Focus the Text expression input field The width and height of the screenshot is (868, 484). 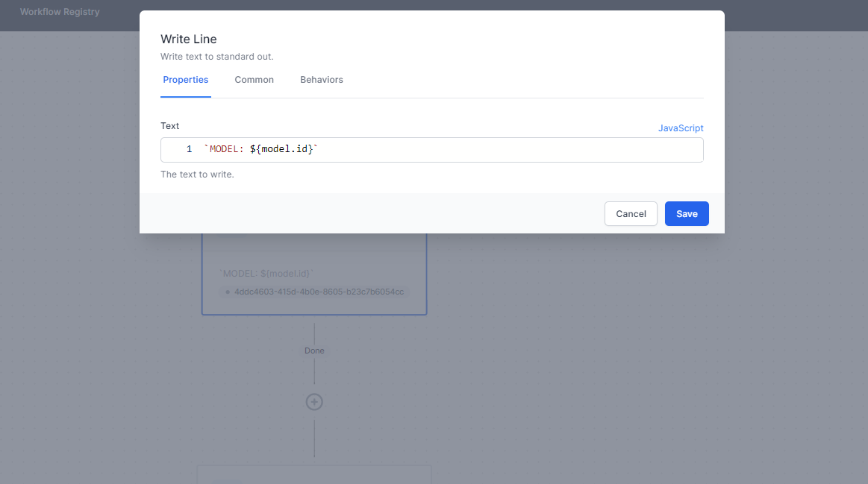click(x=432, y=150)
